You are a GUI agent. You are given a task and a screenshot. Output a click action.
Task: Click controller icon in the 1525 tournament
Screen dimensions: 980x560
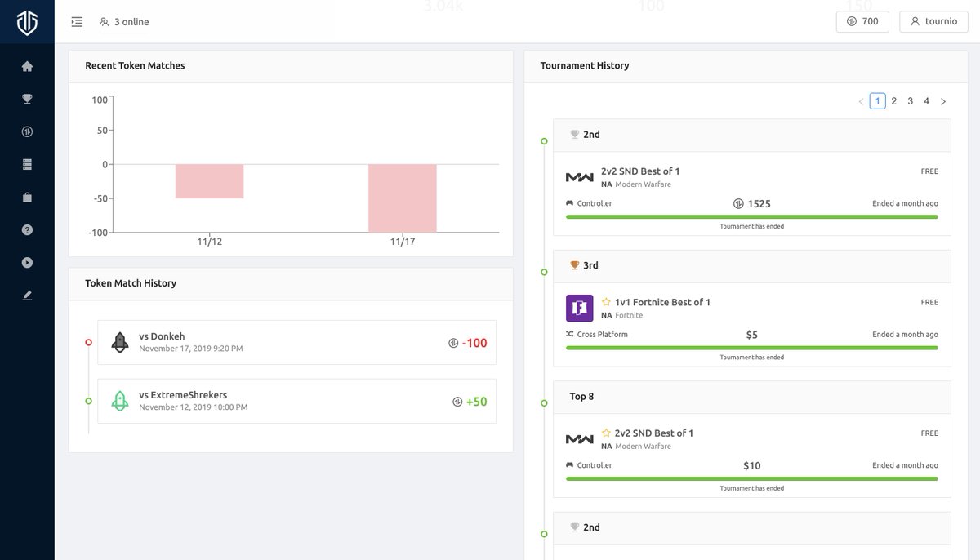570,203
